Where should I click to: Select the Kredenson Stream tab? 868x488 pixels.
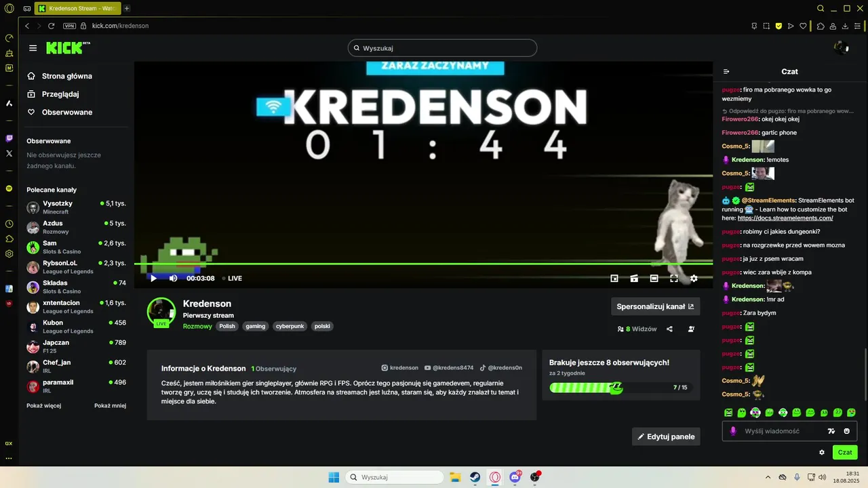[x=77, y=8]
